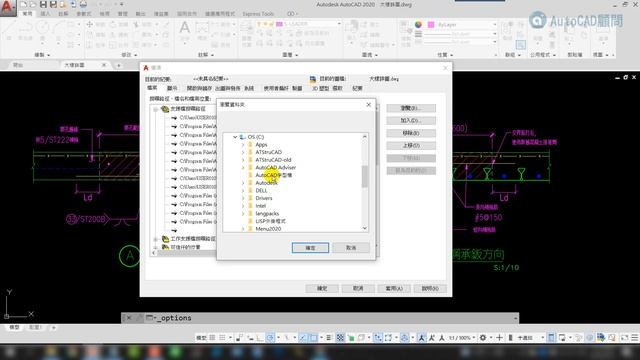
Task: Click the annotation monitor plus icon
Action: (499, 338)
